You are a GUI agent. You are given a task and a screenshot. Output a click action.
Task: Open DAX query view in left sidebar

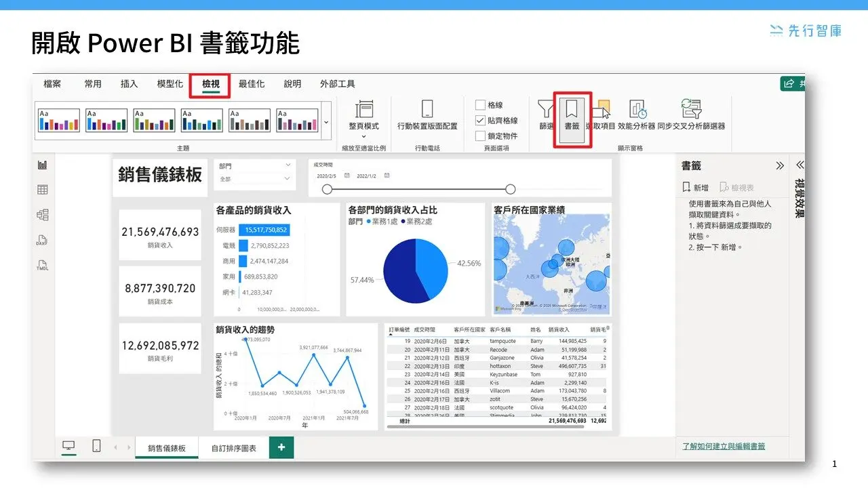pyautogui.click(x=43, y=240)
